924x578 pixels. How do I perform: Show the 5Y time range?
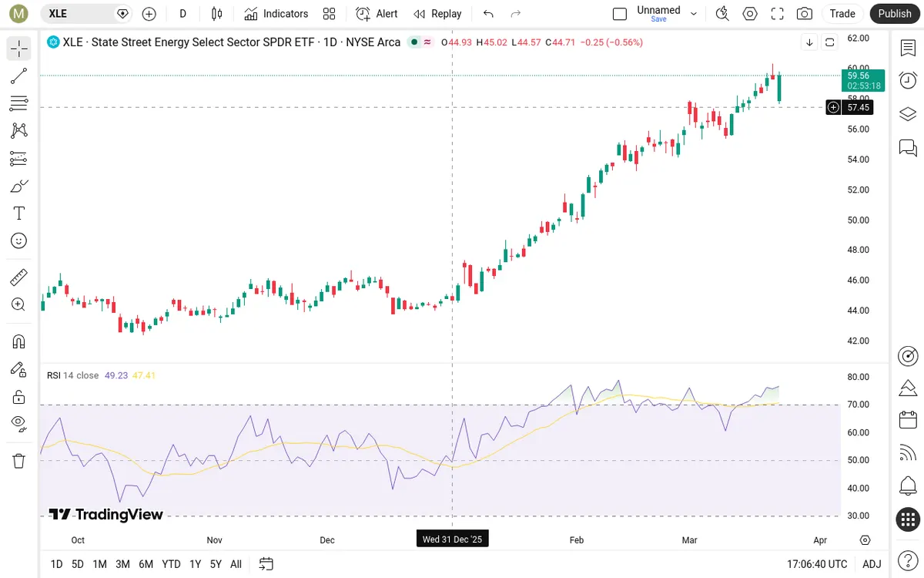point(216,564)
